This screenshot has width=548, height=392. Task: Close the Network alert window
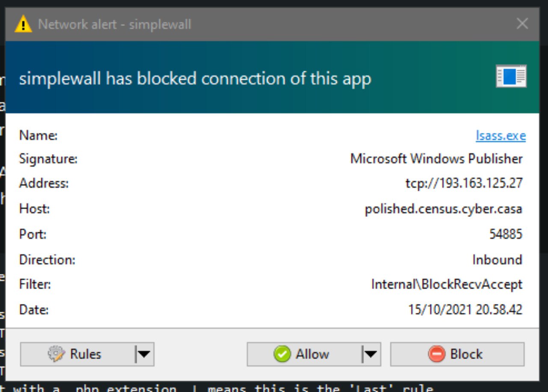pyautogui.click(x=522, y=24)
